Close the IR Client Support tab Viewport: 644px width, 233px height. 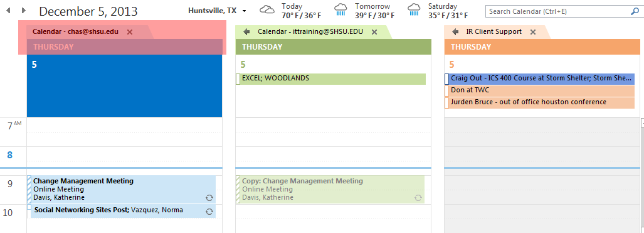tap(533, 31)
